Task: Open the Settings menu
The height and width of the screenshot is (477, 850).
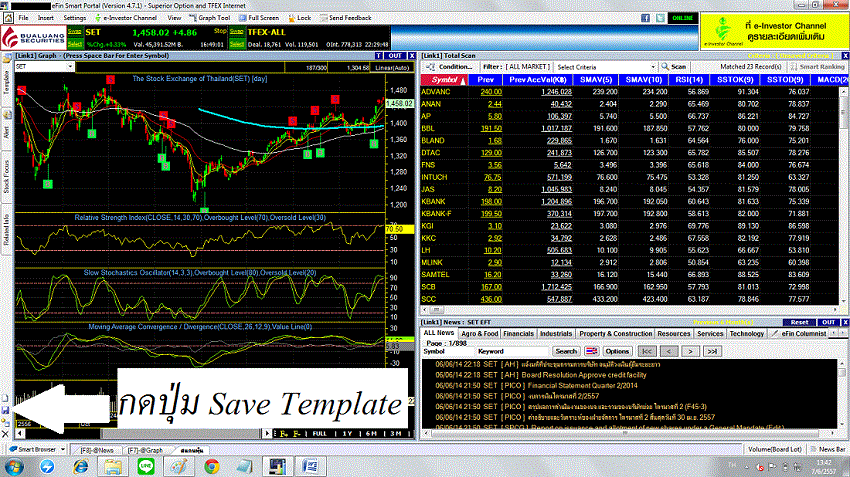Action: (75, 18)
